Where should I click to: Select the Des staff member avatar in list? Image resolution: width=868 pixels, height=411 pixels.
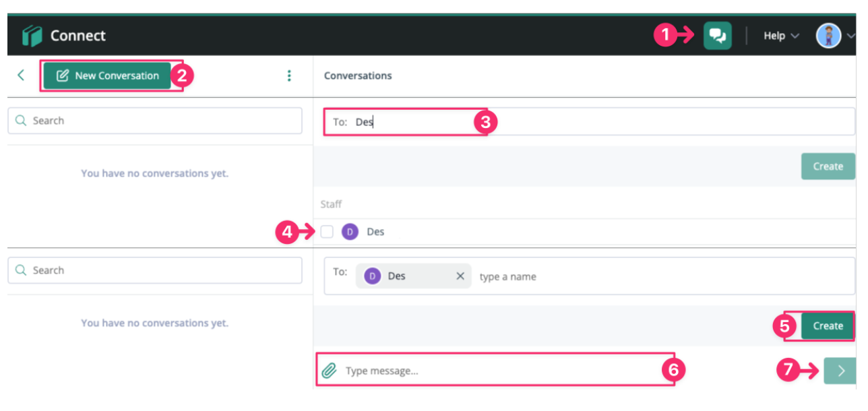click(350, 232)
